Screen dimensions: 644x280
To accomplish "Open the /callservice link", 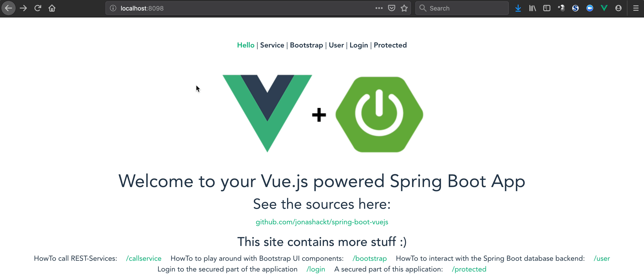I will point(144,258).
